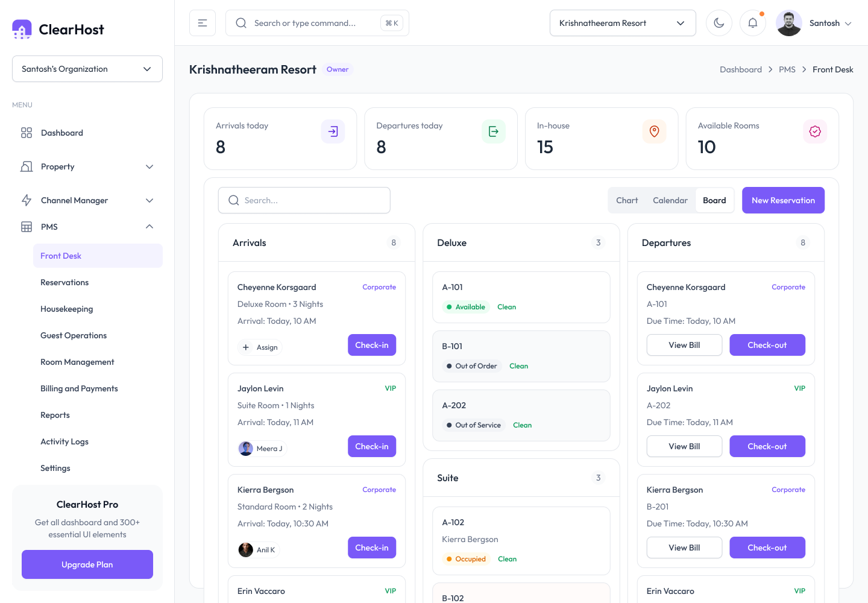Check in Cheyenne Korsgaard
Viewport: 868px width, 603px height.
point(372,345)
